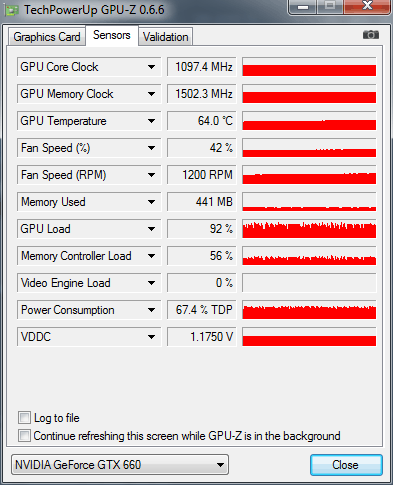Image resolution: width=393 pixels, height=485 pixels.
Task: Enable Log to file checkbox
Action: pos(24,417)
